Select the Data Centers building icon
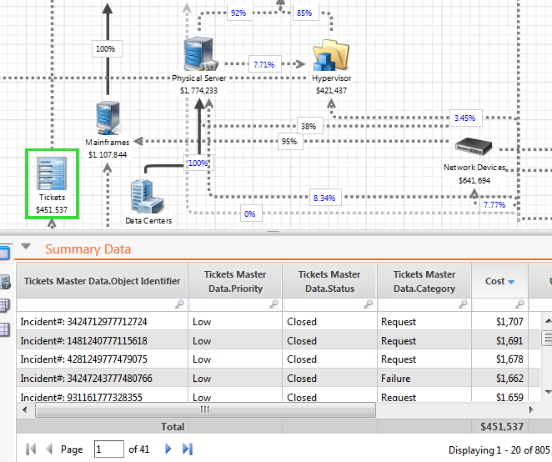The height and width of the screenshot is (462, 552). (x=147, y=196)
